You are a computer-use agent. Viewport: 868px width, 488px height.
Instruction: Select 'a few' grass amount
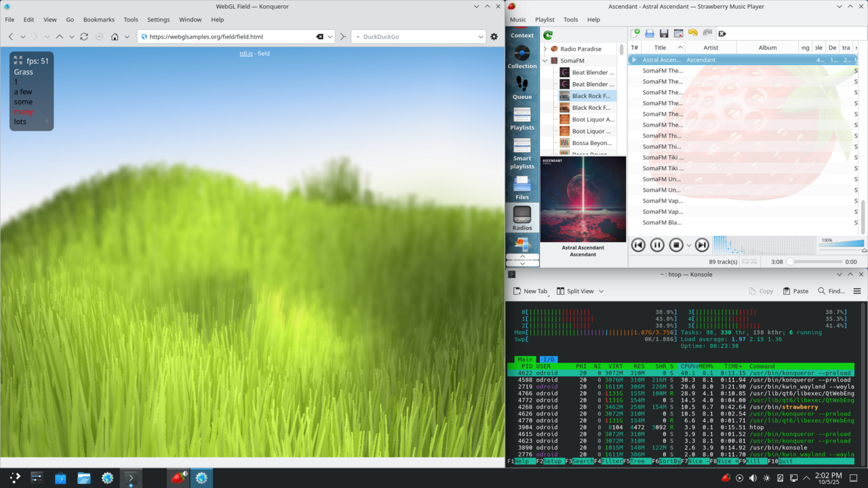pos(23,92)
